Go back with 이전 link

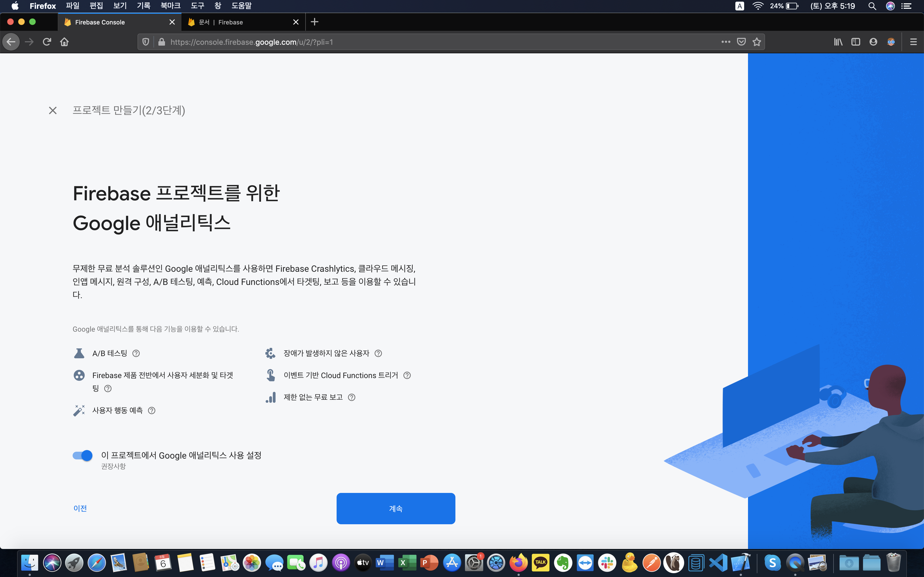(80, 508)
